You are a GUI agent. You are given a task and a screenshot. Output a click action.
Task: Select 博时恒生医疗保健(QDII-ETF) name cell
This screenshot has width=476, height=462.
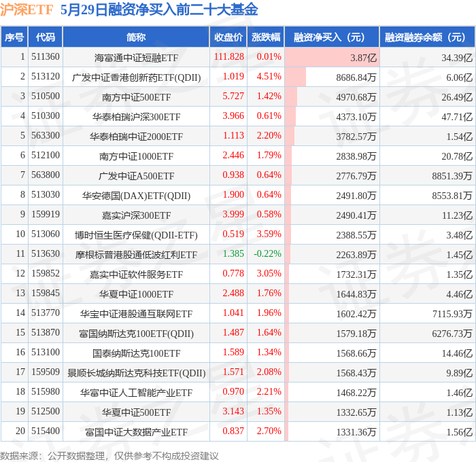(136, 235)
